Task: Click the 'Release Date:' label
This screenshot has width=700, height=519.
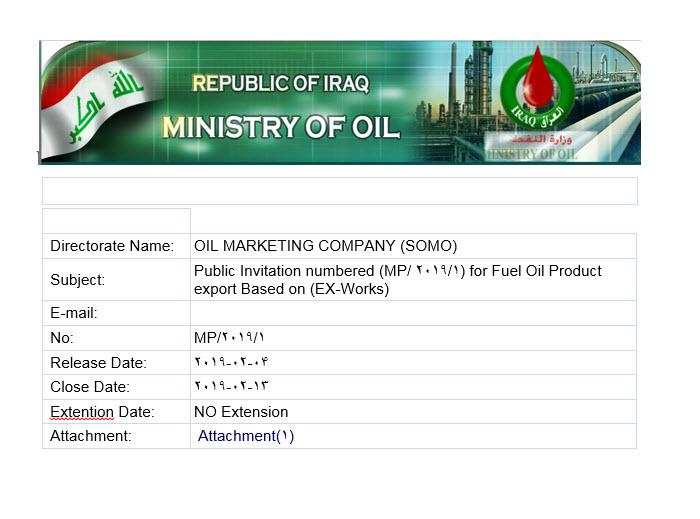Action: pos(98,363)
